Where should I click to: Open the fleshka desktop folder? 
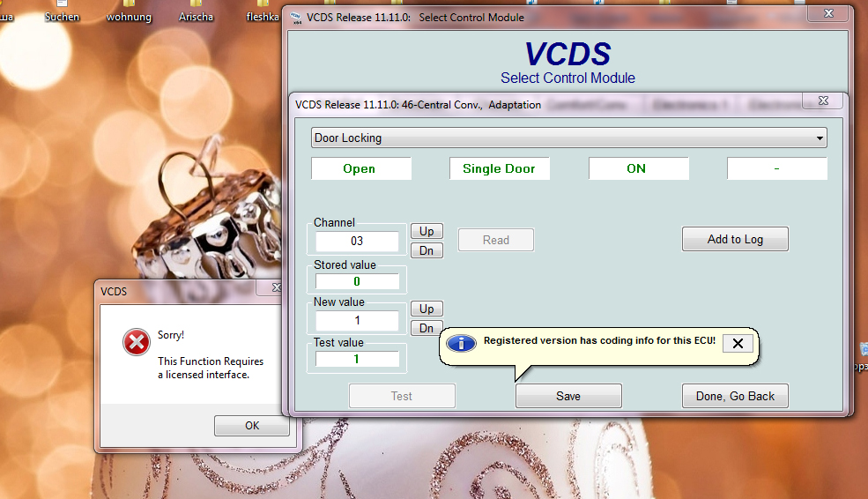263,11
